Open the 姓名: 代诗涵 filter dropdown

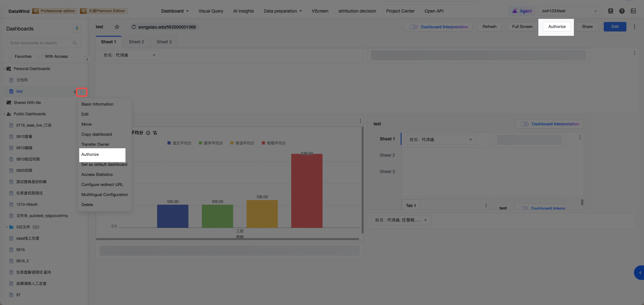click(130, 55)
